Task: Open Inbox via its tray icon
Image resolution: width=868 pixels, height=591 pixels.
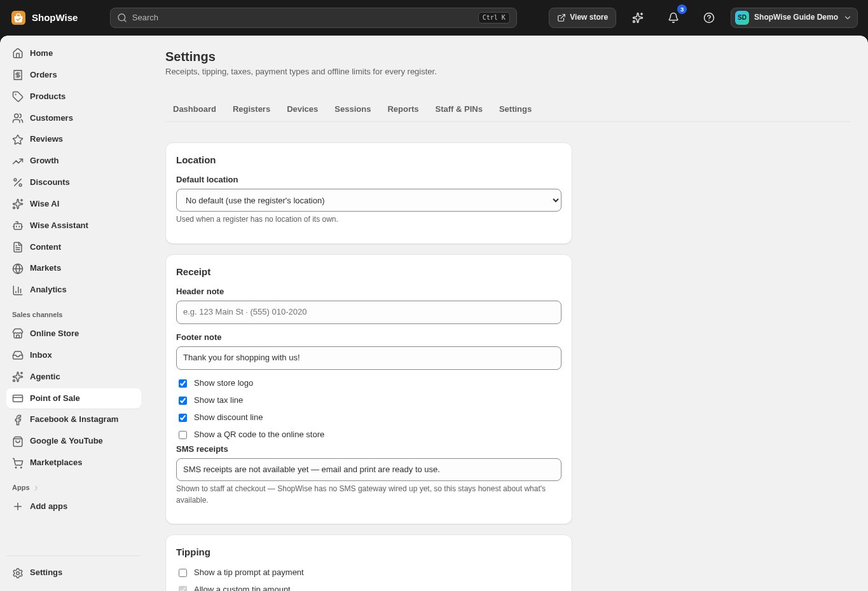Action: coord(18,355)
